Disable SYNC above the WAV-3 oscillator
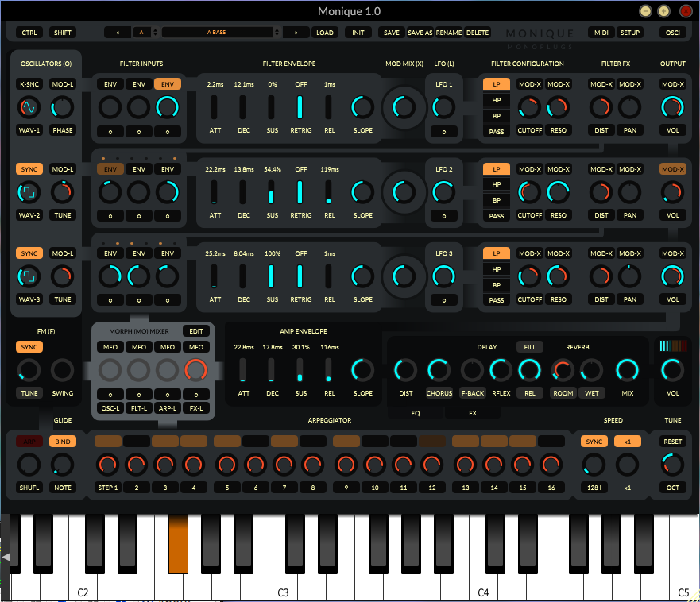700x602 pixels. (29, 253)
